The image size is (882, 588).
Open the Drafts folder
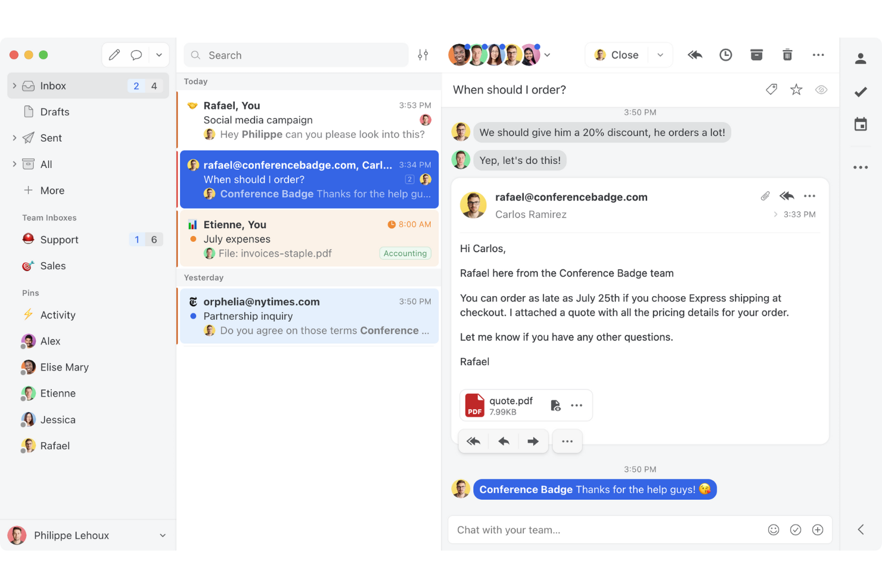coord(54,112)
